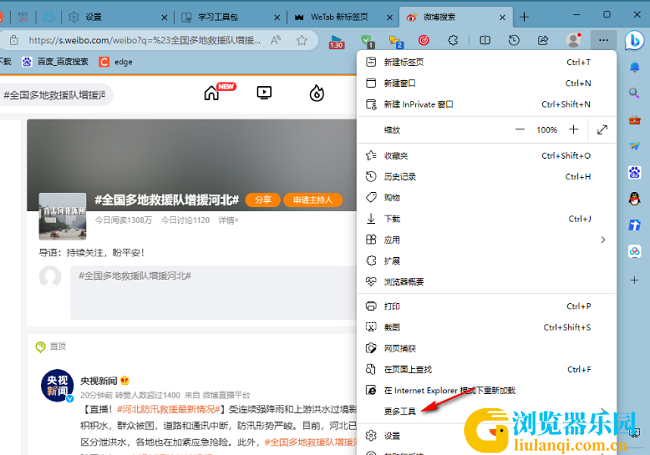
Task: Open the Settings and more ellipsis menu
Action: 603,40
